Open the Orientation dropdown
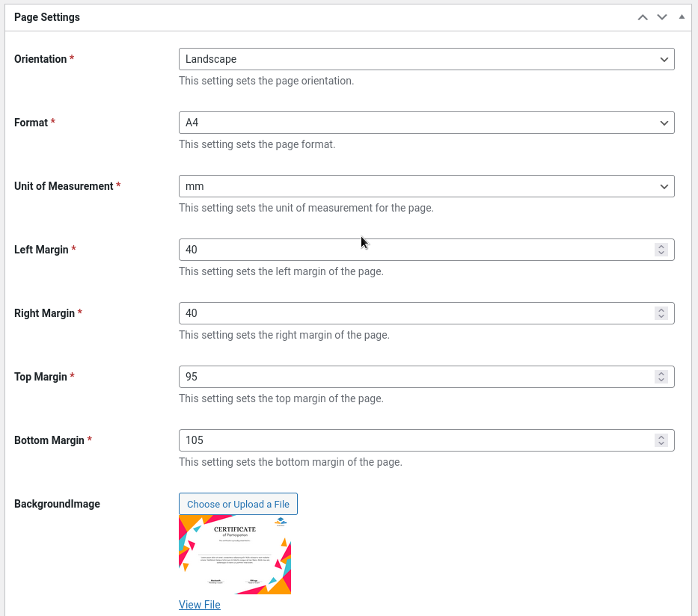The height and width of the screenshot is (616, 698). click(x=426, y=59)
